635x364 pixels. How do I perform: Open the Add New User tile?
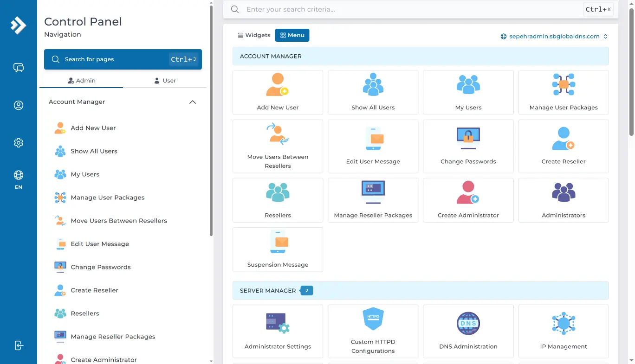[x=278, y=92]
